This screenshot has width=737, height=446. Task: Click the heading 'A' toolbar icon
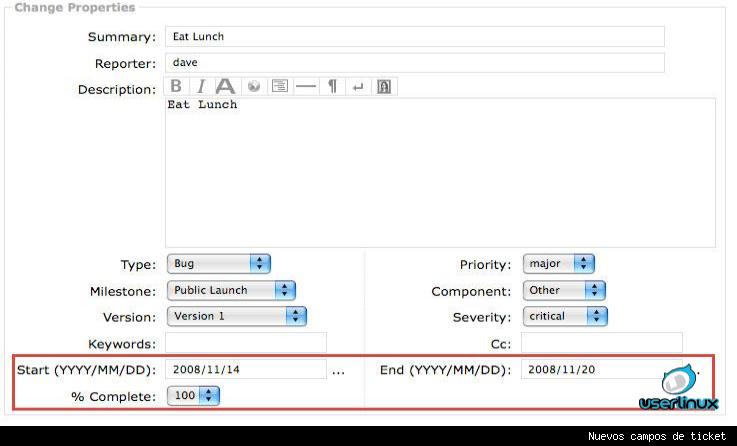pos(226,87)
